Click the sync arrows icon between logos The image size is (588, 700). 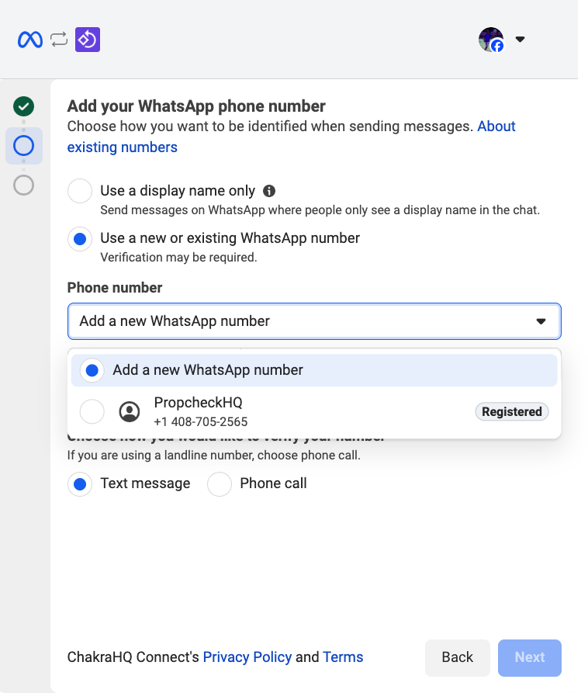tap(59, 40)
